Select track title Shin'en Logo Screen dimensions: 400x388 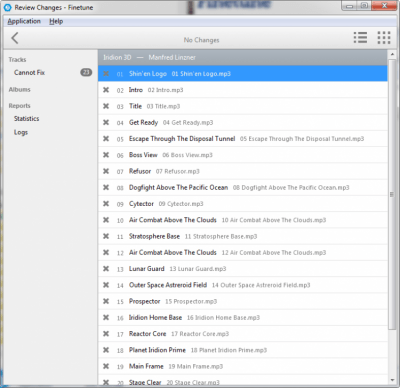point(148,74)
